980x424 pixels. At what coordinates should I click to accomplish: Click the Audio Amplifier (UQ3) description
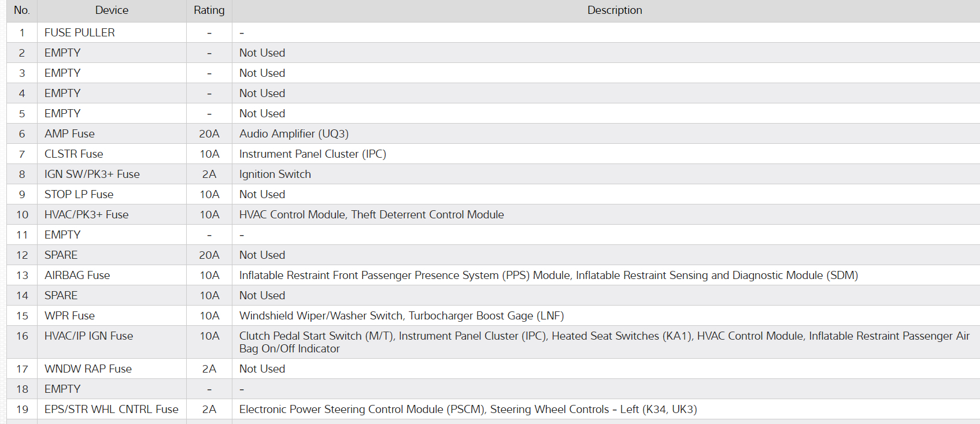pos(294,134)
